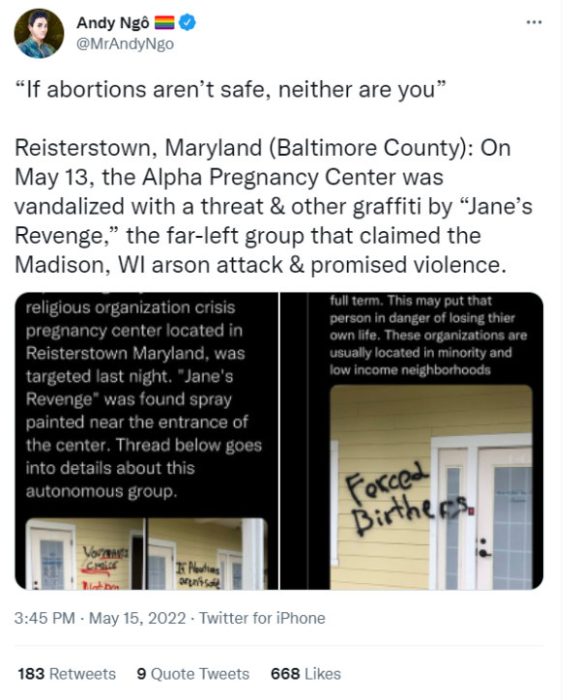Click Andy Ngô's profile avatar
580x700 pixels.
point(39,33)
